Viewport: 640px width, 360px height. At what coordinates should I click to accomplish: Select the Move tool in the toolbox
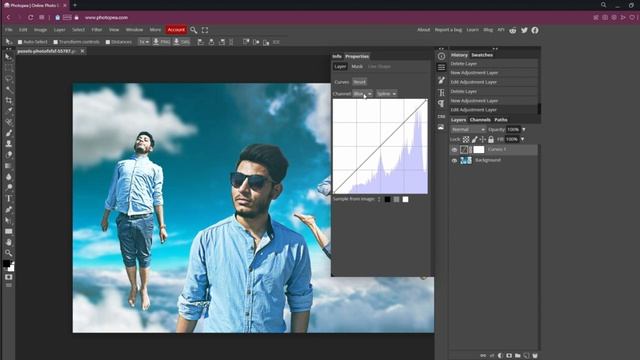pos(9,57)
